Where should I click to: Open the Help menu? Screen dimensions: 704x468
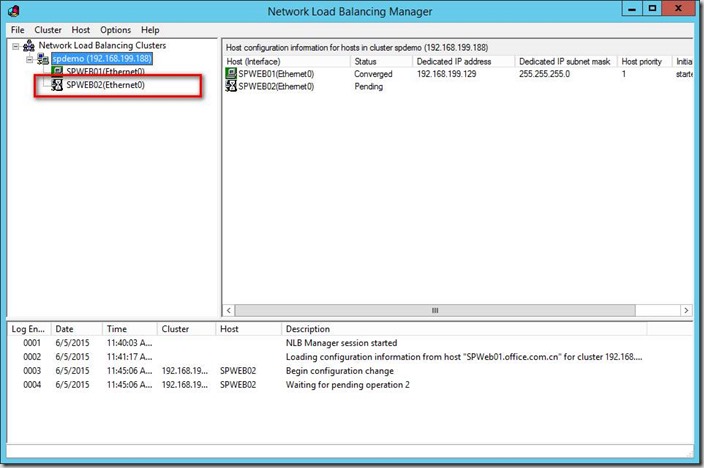click(x=150, y=30)
